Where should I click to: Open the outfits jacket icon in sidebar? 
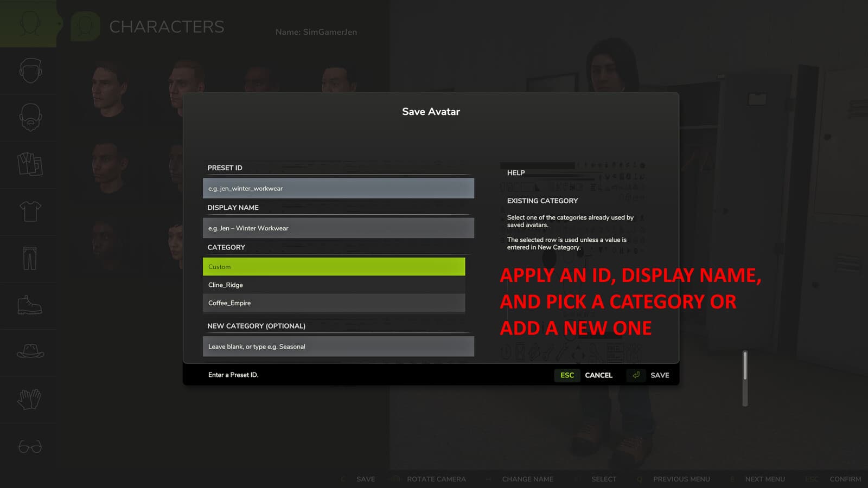(x=30, y=164)
